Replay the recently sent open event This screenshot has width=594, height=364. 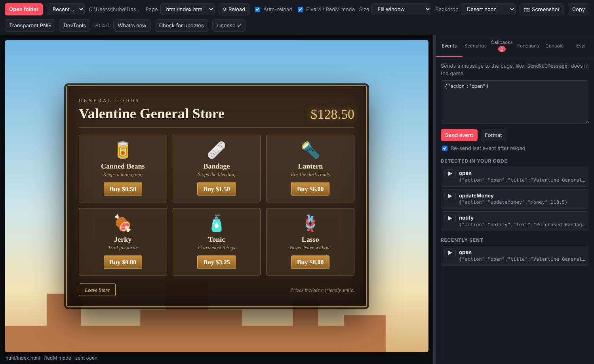coord(450,253)
